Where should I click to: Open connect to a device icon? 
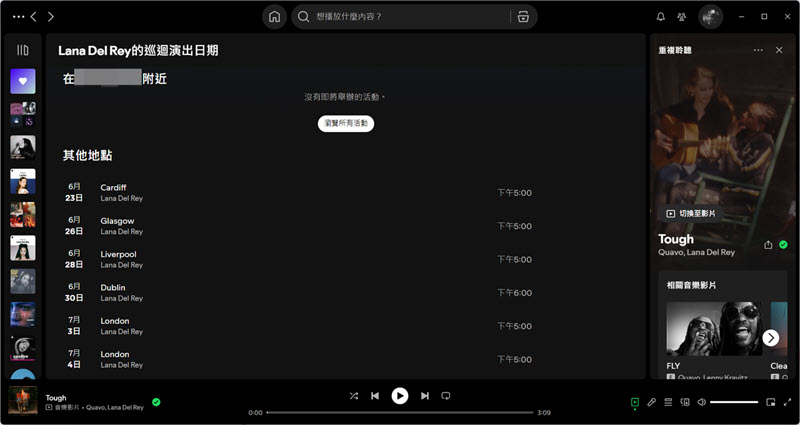(x=685, y=403)
